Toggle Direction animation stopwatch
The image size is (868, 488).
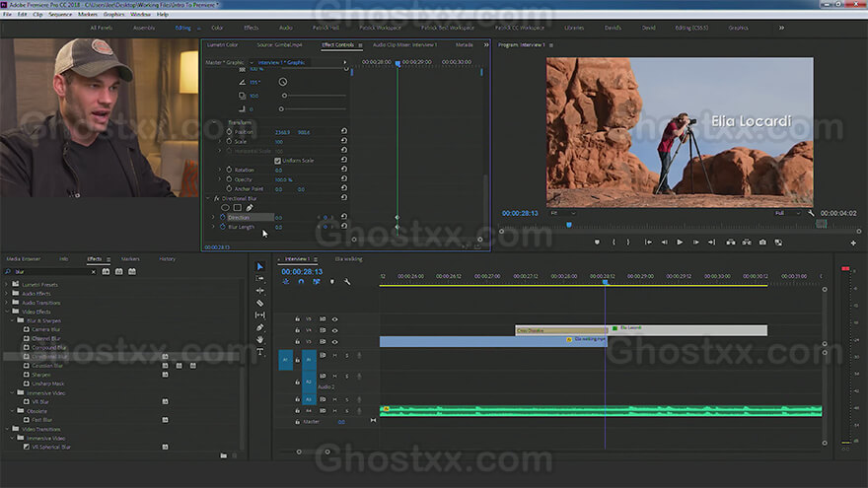pyautogui.click(x=223, y=217)
